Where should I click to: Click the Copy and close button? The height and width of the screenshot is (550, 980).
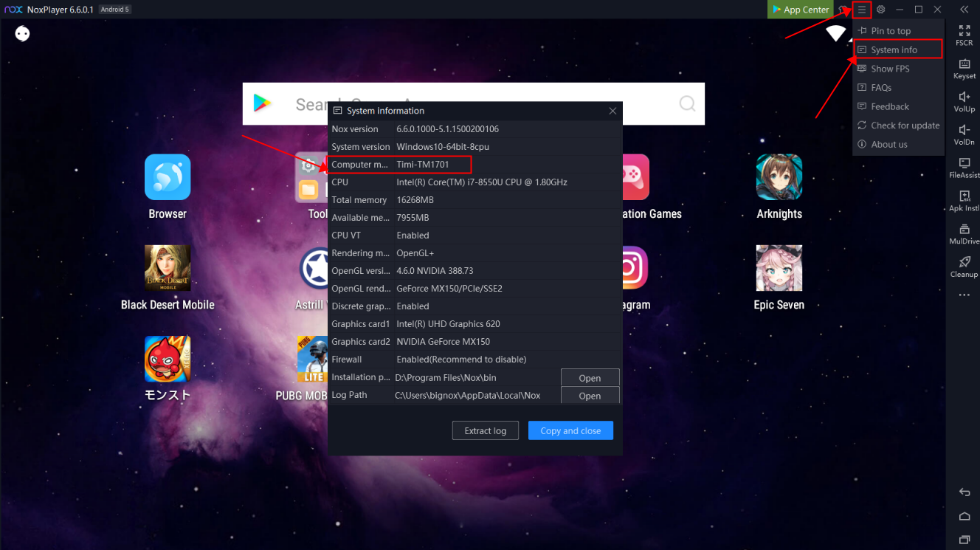pyautogui.click(x=570, y=430)
